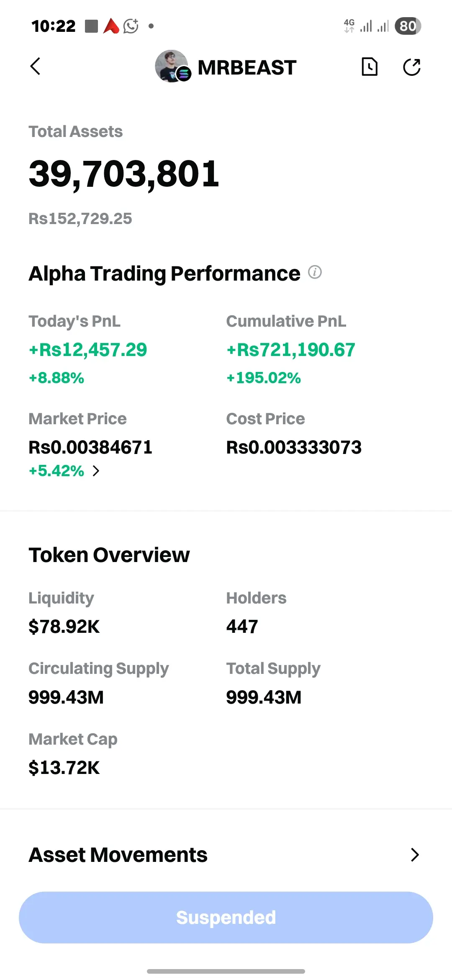Image resolution: width=452 pixels, height=980 pixels.
Task: Tap the 4G signal strength icon
Action: click(349, 26)
